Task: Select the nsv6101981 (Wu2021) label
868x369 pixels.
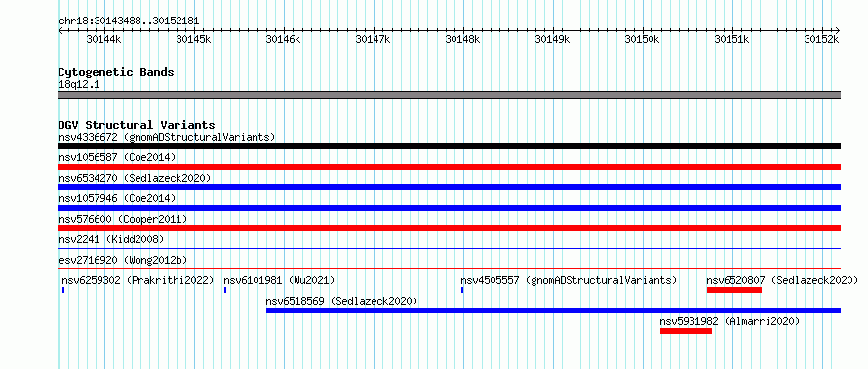Action: click(x=279, y=280)
